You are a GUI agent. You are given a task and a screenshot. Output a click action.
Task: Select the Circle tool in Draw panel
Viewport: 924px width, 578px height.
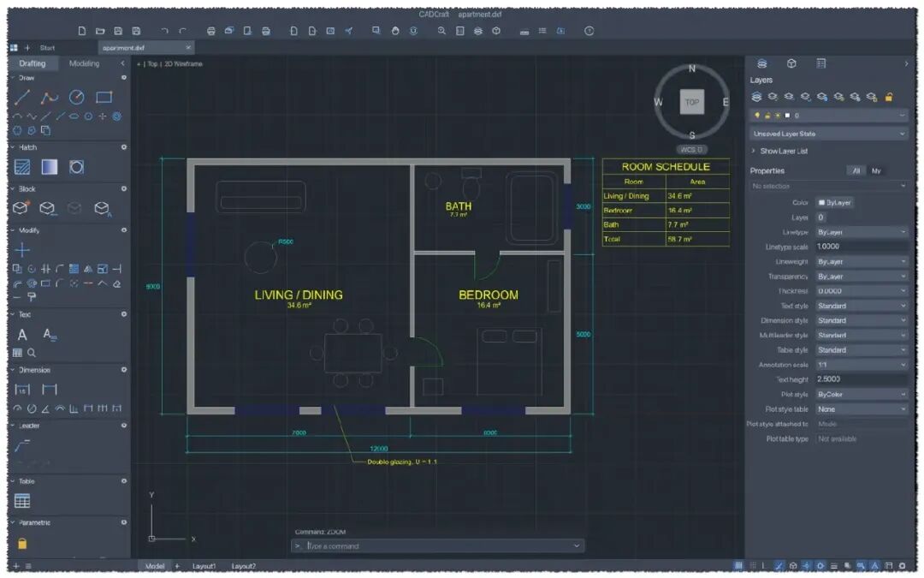pos(77,98)
